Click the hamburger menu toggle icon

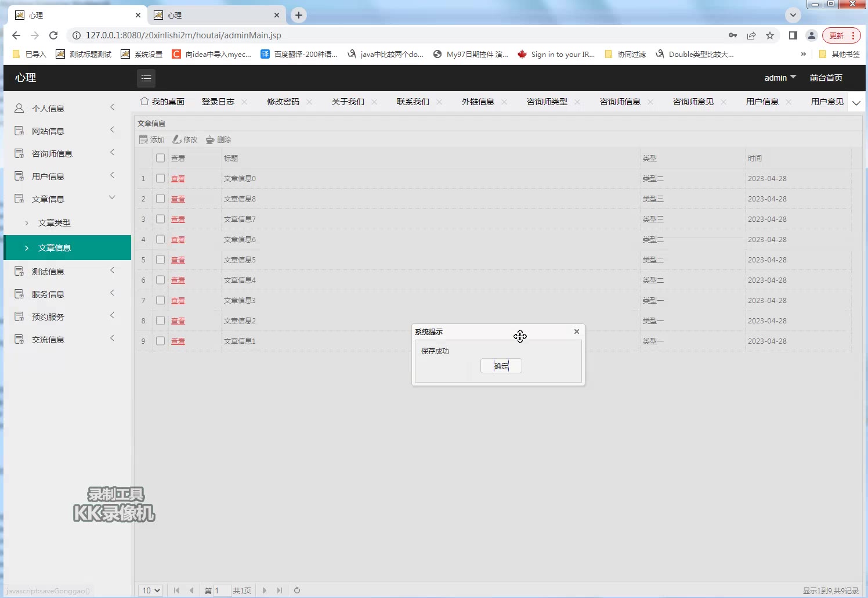146,78
